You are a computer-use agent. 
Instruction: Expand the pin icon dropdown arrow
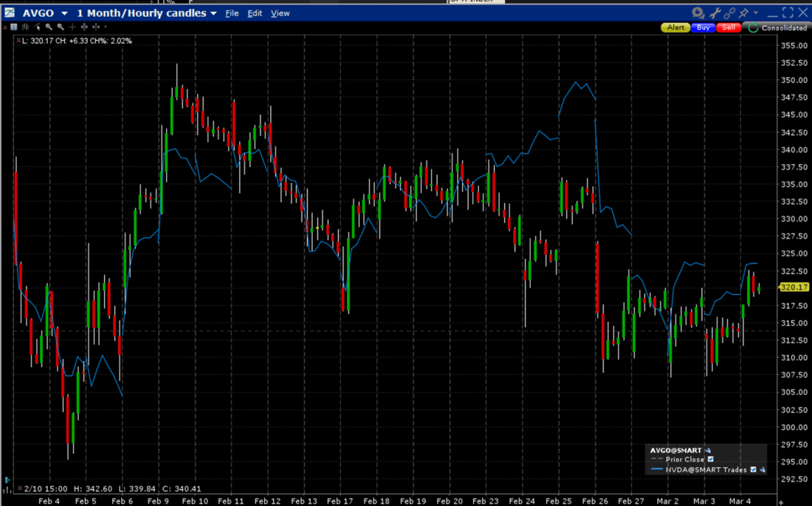coord(755,13)
